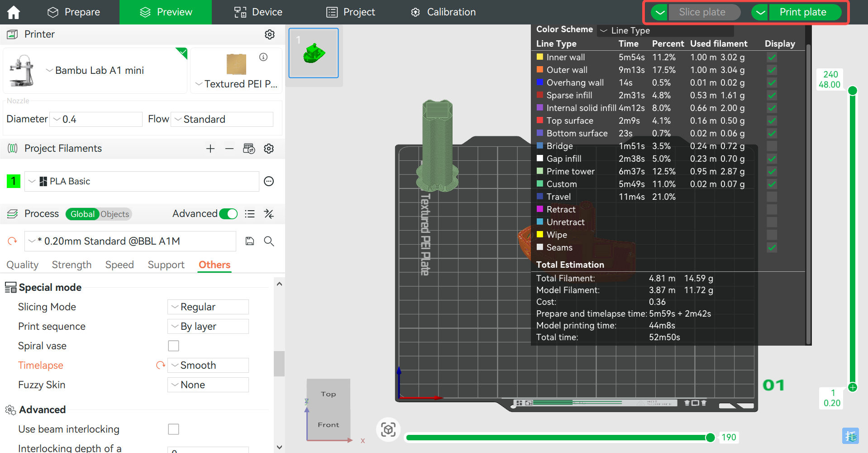Open Print plate options arrow

click(761, 12)
